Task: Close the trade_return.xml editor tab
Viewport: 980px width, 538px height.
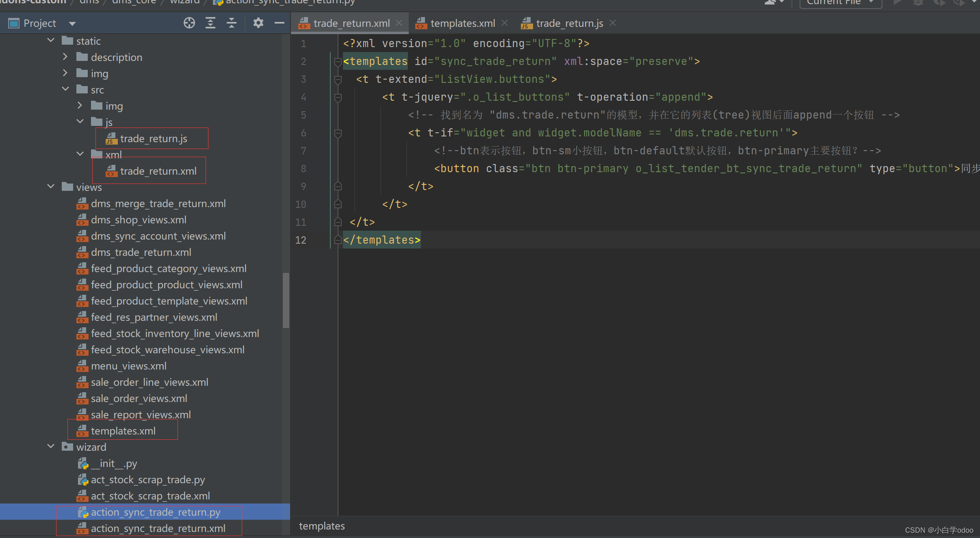Action: pos(399,23)
